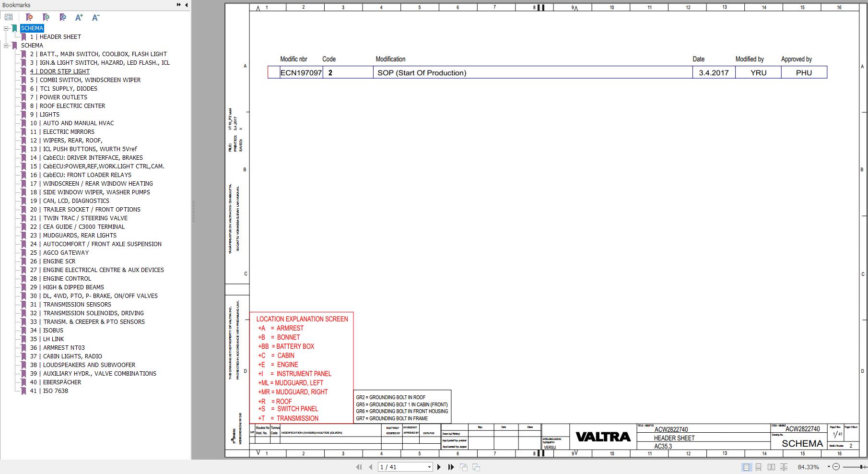Click the ECN197097 cell in the modification table
The width and height of the screenshot is (868, 474).
pos(301,73)
